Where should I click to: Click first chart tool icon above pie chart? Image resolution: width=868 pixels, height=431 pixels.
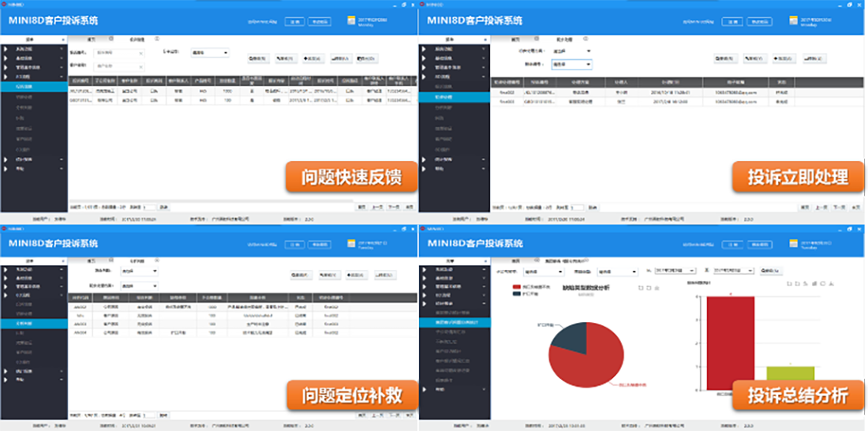640,287
